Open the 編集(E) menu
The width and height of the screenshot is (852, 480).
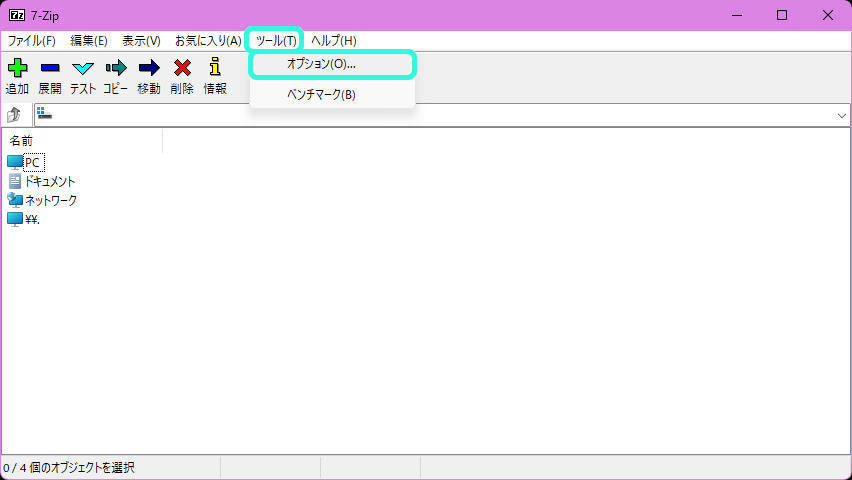(89, 41)
